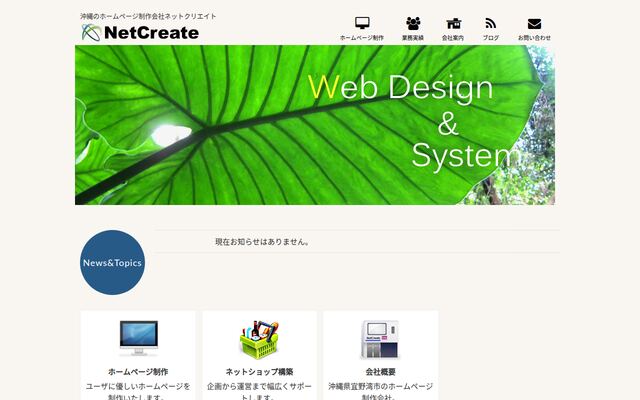This screenshot has height=400, width=640.
Task: Click the 会社概要 card heading
Action: [380, 372]
